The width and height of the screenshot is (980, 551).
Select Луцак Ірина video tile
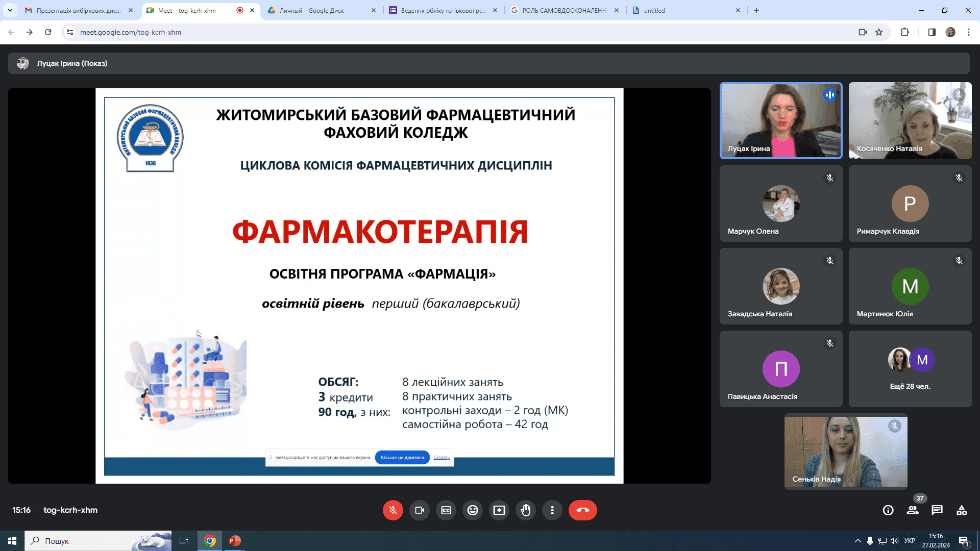(781, 120)
